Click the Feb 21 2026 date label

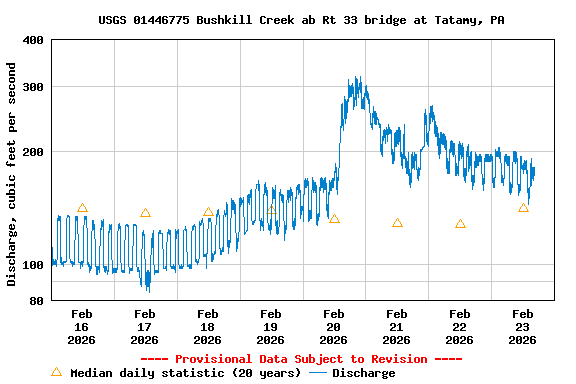point(396,327)
